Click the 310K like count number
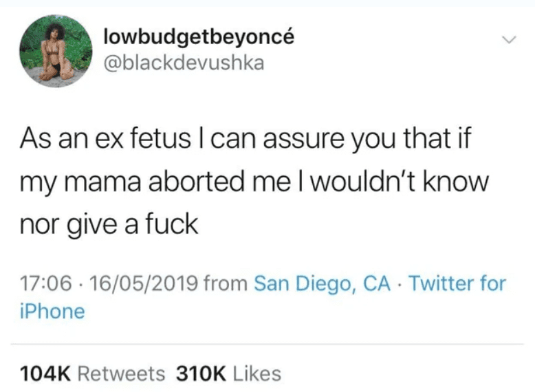 tap(201, 373)
